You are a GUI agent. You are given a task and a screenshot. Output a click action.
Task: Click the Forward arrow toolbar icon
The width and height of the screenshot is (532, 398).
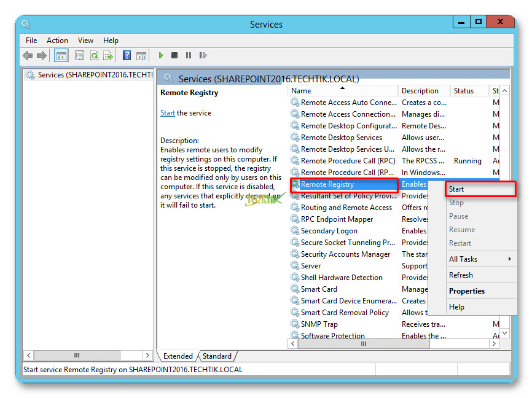click(42, 56)
